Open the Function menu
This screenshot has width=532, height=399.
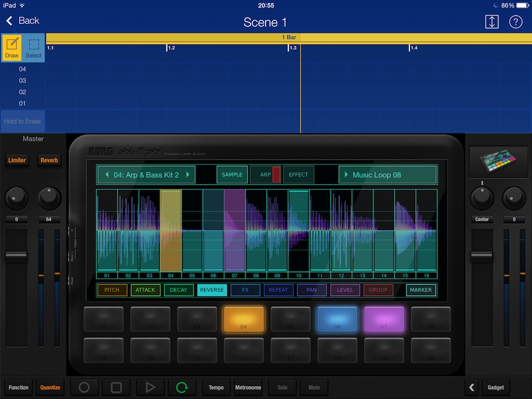click(x=18, y=387)
